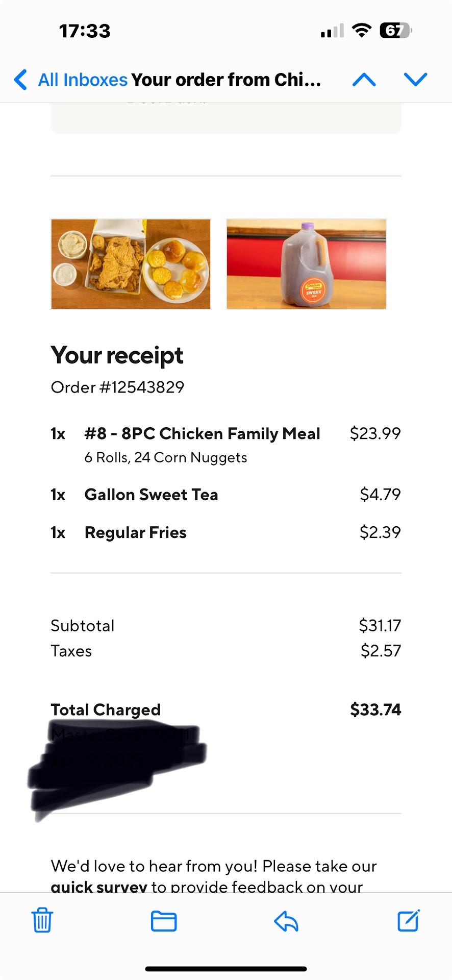Open the fried chicken meal photo
This screenshot has height=980, width=452.
(131, 264)
